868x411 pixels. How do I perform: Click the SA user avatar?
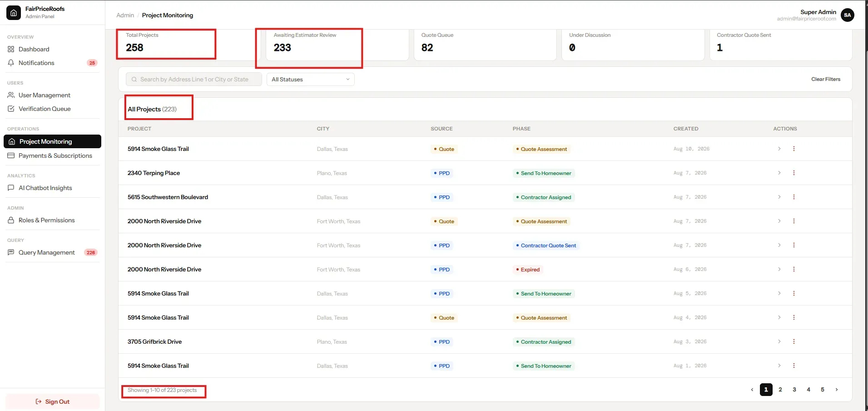pyautogui.click(x=847, y=15)
